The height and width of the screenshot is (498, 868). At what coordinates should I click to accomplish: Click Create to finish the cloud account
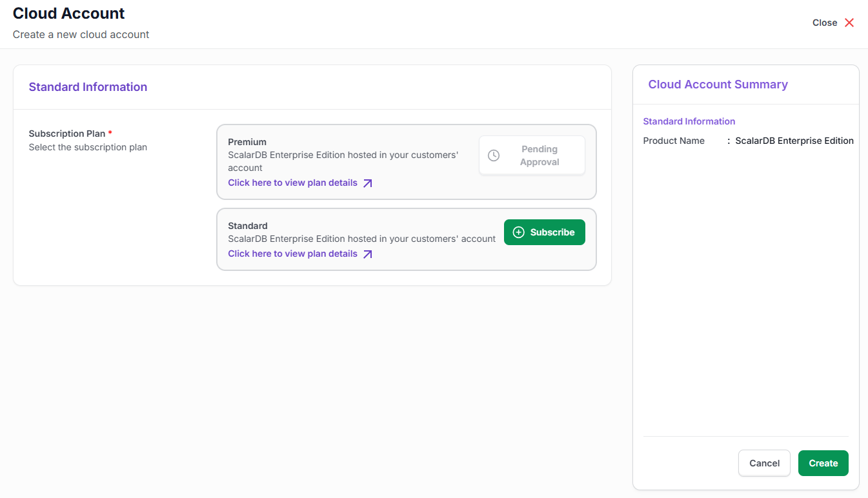pyautogui.click(x=823, y=463)
